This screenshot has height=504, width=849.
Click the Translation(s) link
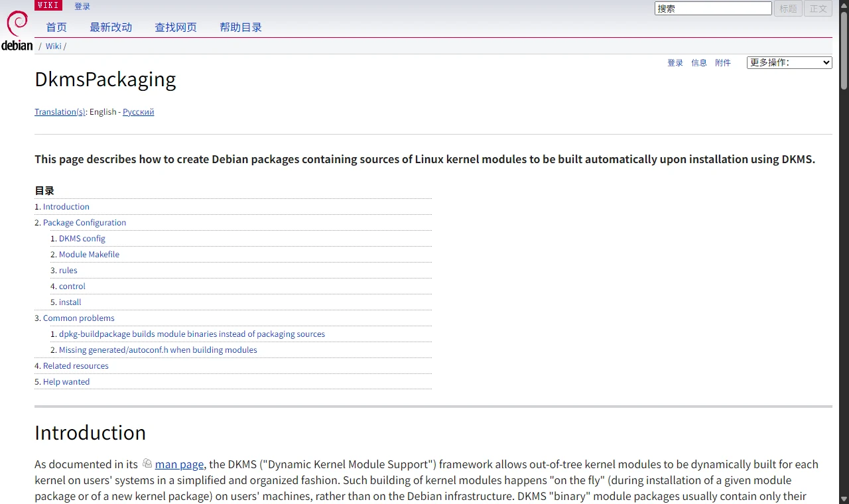pos(60,112)
